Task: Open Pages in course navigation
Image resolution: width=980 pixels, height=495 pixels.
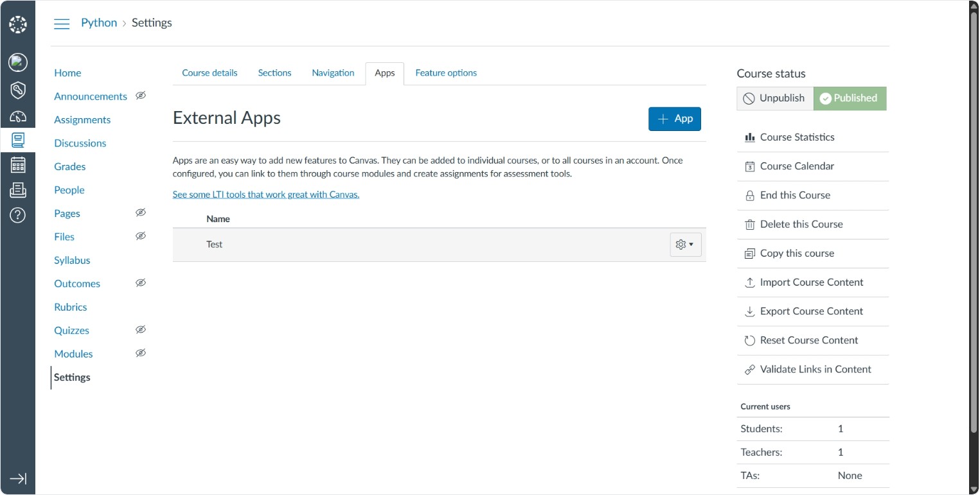Action: click(67, 214)
